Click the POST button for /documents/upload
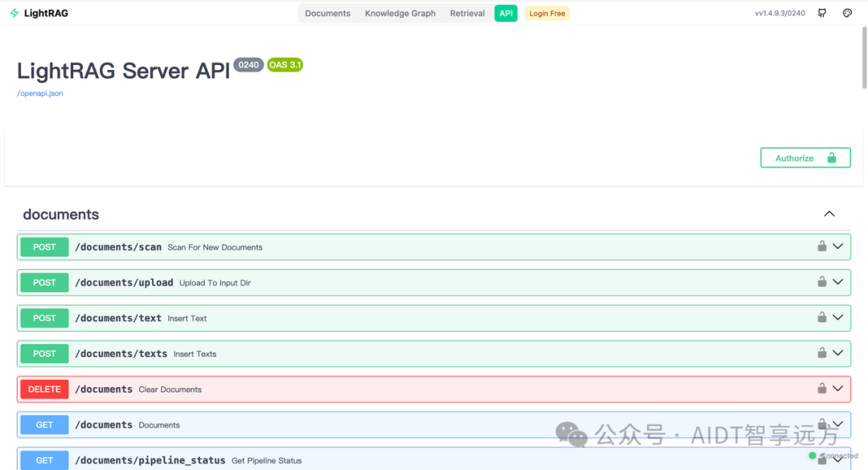The height and width of the screenshot is (470, 868). click(x=44, y=282)
